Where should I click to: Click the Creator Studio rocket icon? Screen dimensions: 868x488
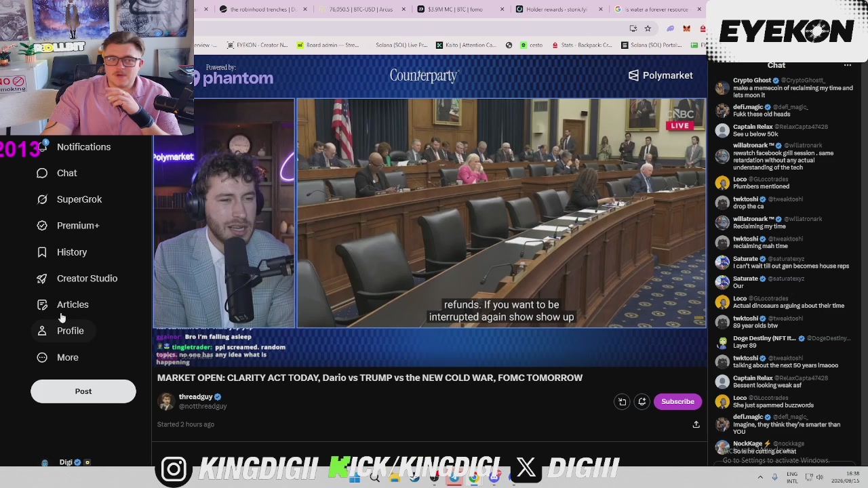point(42,279)
